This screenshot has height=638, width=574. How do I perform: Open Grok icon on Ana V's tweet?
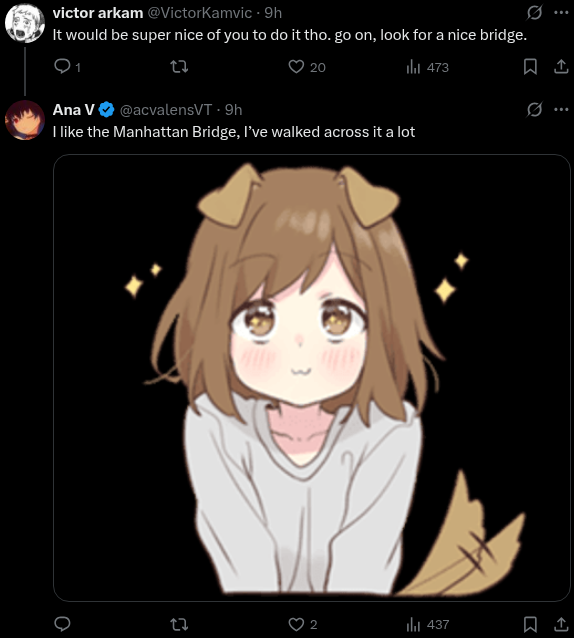[534, 109]
